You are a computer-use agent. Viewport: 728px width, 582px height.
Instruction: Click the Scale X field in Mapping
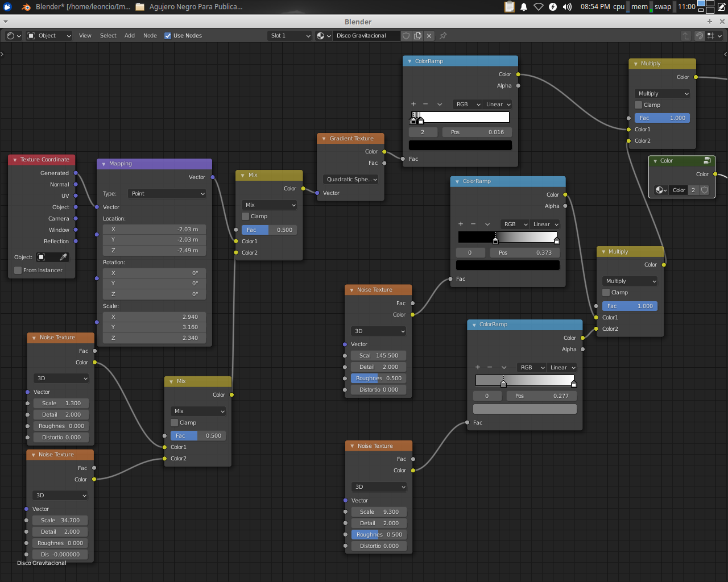154,317
